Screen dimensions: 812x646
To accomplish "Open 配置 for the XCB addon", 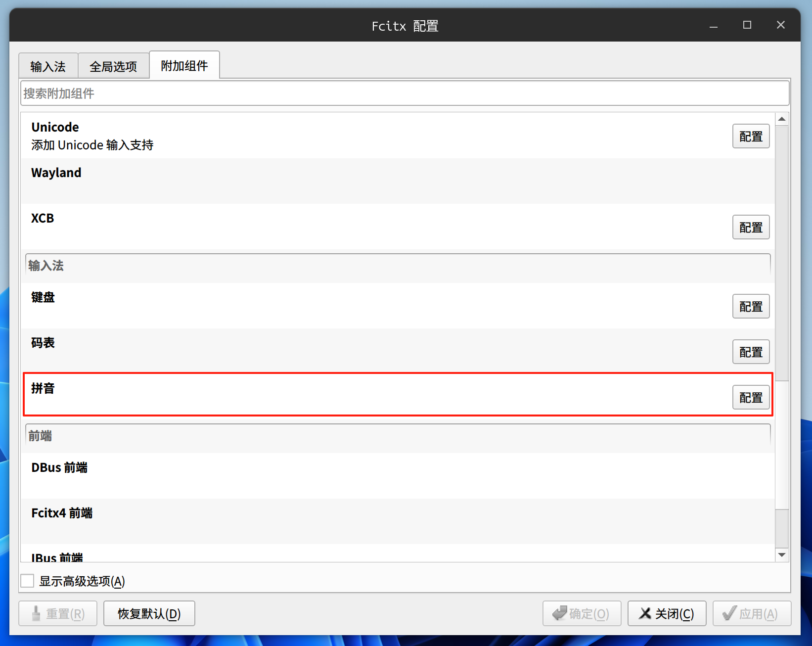I will 750,228.
